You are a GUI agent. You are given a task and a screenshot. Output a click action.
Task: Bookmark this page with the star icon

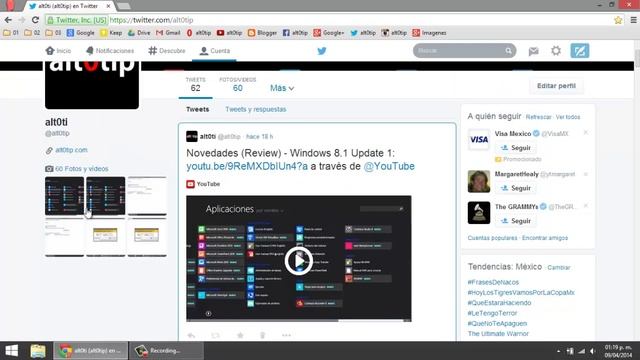pyautogui.click(x=618, y=20)
